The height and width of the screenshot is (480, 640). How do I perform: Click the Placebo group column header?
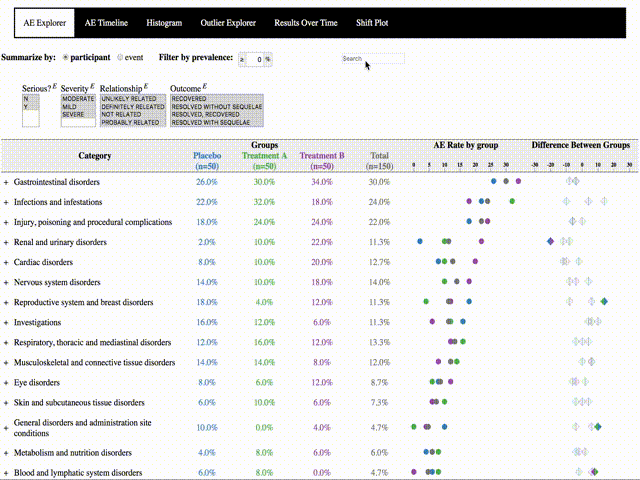pos(207,161)
